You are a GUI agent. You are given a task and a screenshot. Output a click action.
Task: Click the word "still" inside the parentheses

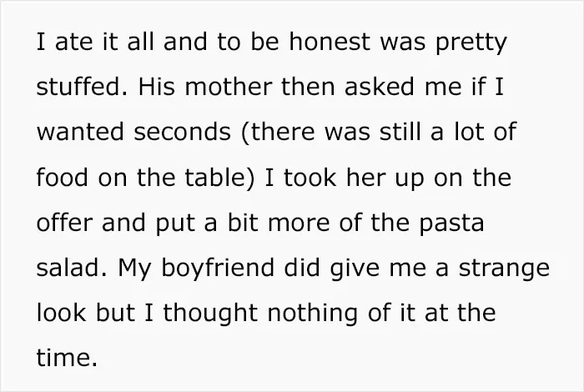click(x=400, y=132)
